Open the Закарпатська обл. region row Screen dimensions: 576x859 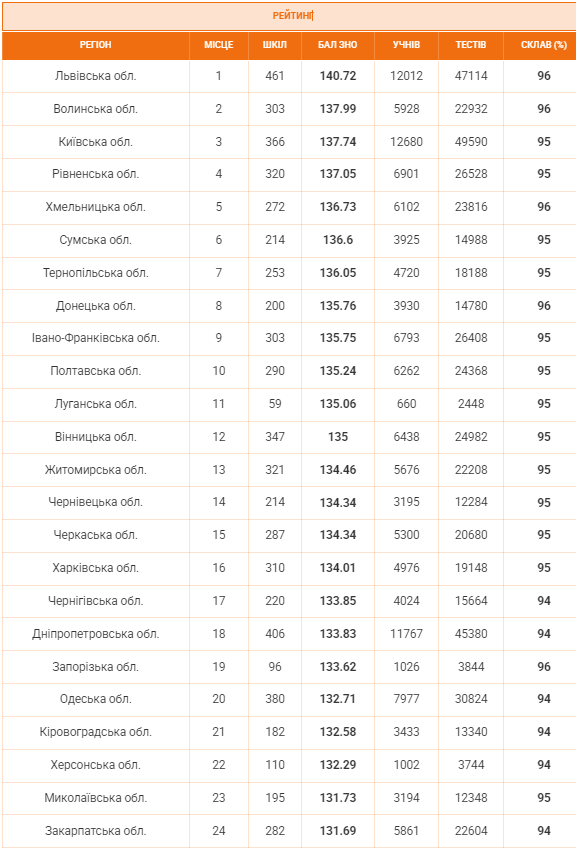tap(289, 831)
